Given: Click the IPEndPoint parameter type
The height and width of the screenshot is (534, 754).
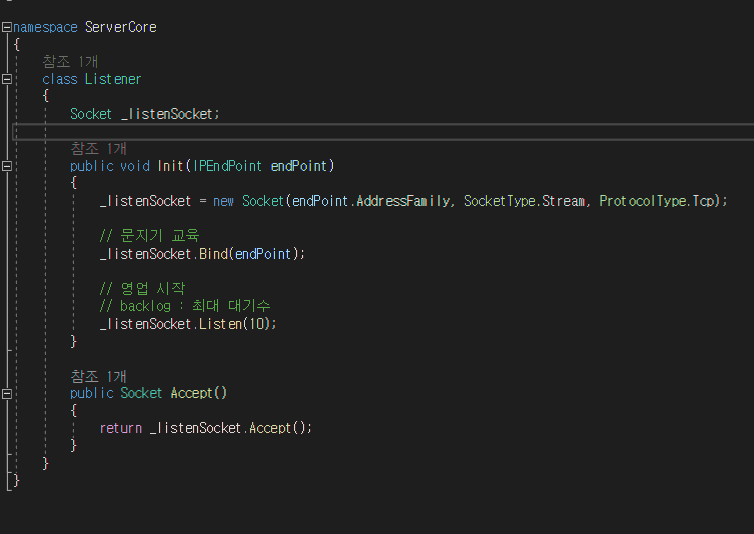Looking at the screenshot, I should point(227,166).
